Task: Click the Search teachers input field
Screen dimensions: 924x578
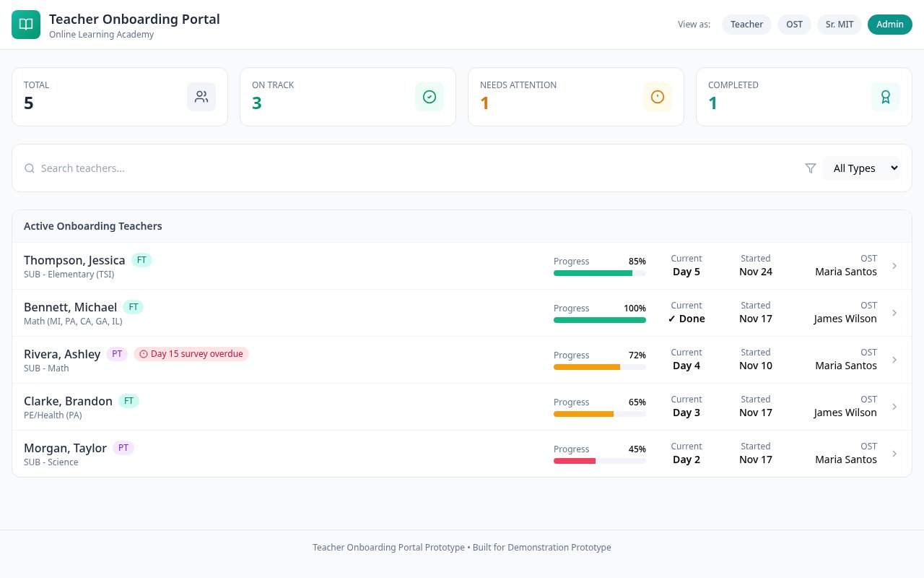Action: pos(217,168)
